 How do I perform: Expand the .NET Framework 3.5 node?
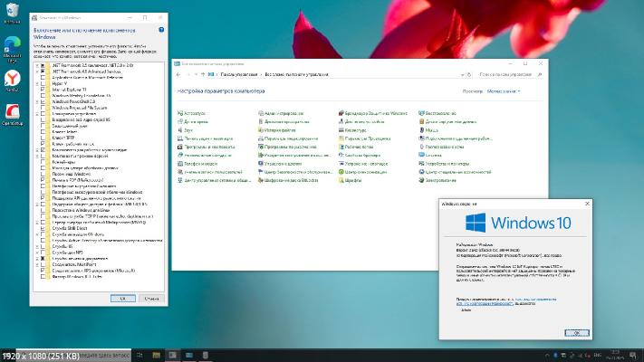coord(37,66)
